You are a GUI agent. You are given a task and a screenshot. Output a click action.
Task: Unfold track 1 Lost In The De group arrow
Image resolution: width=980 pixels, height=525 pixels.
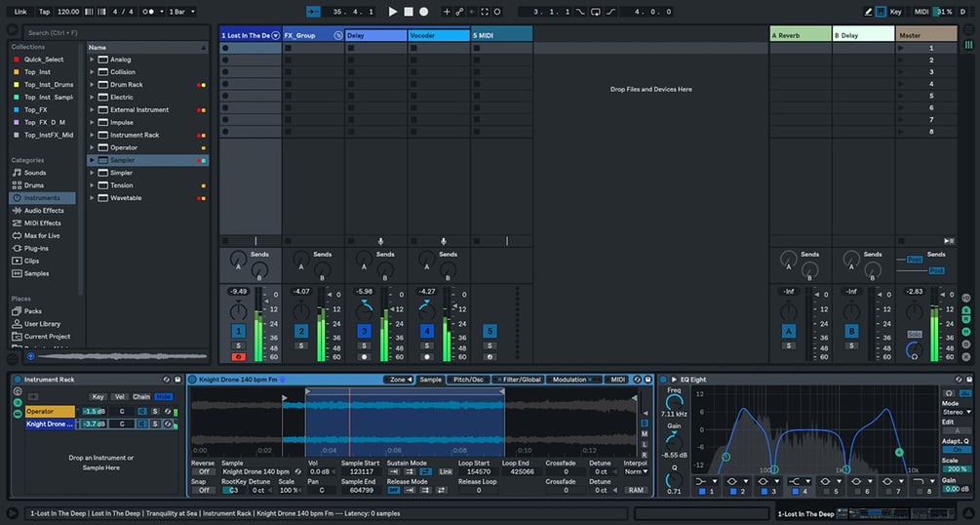pos(276,36)
